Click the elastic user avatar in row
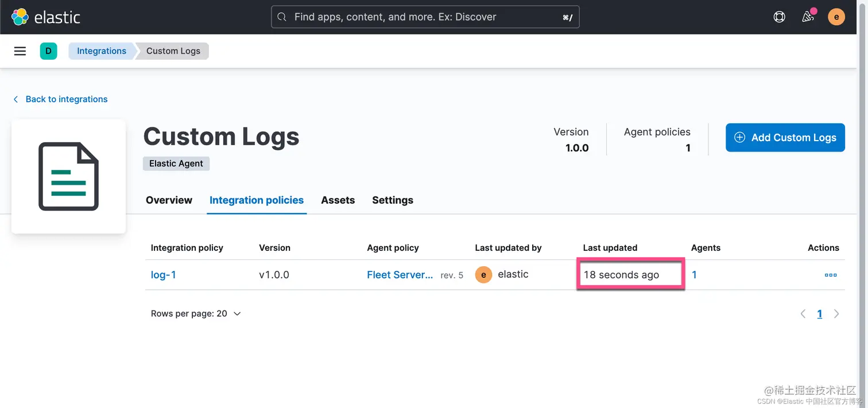The height and width of the screenshot is (408, 868). coord(483,275)
